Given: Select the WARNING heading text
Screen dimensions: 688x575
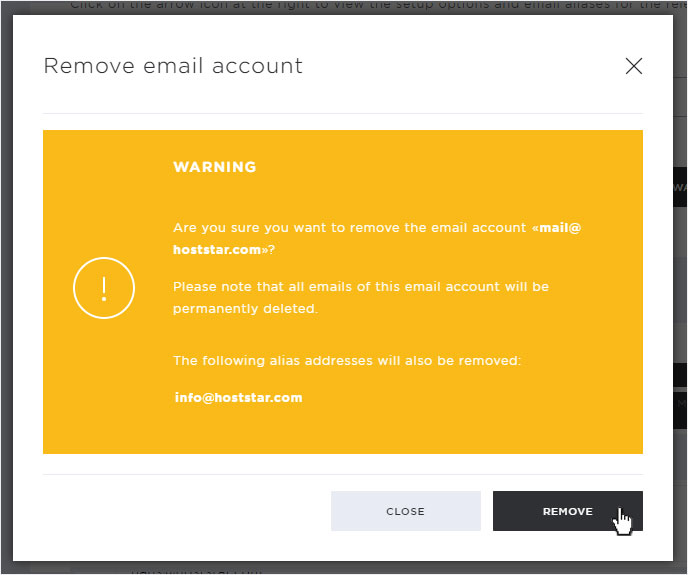Looking at the screenshot, I should pyautogui.click(x=215, y=167).
